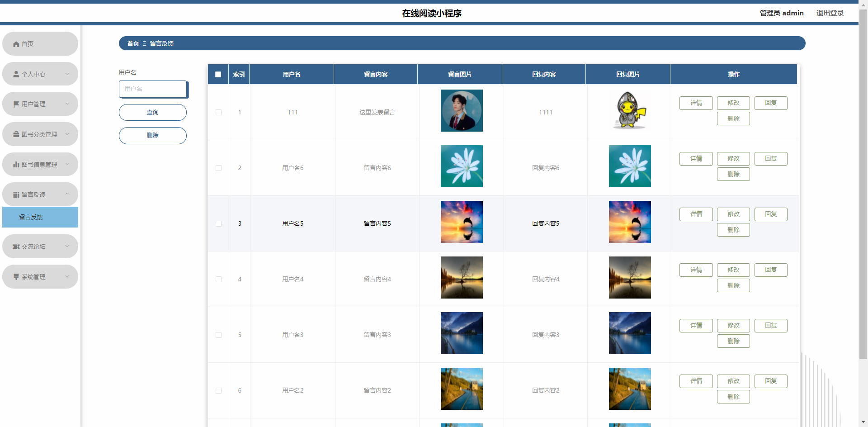Check the checkbox for row 用户名6
This screenshot has width=868, height=427.
(x=219, y=168)
